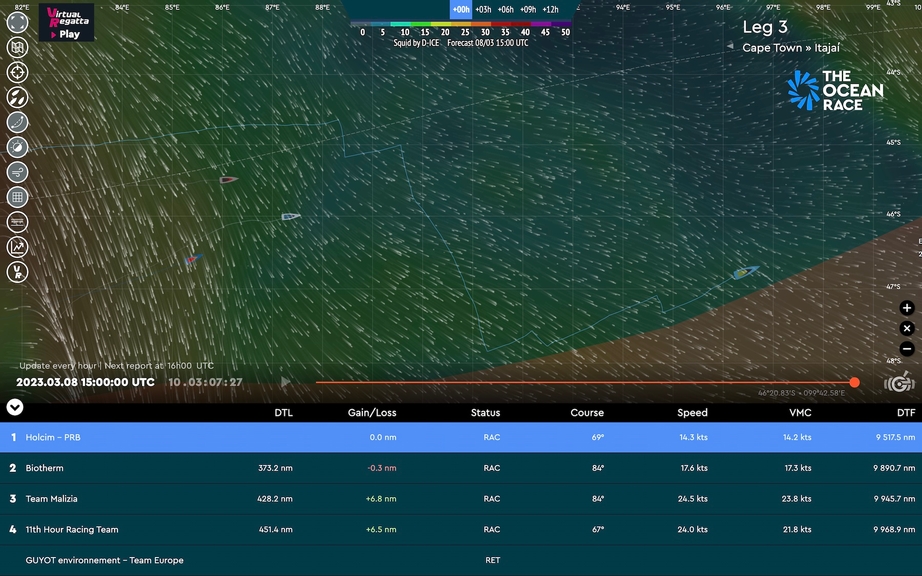
Task: Click Biotherm's -0.3 nm loss value
Action: 382,468
